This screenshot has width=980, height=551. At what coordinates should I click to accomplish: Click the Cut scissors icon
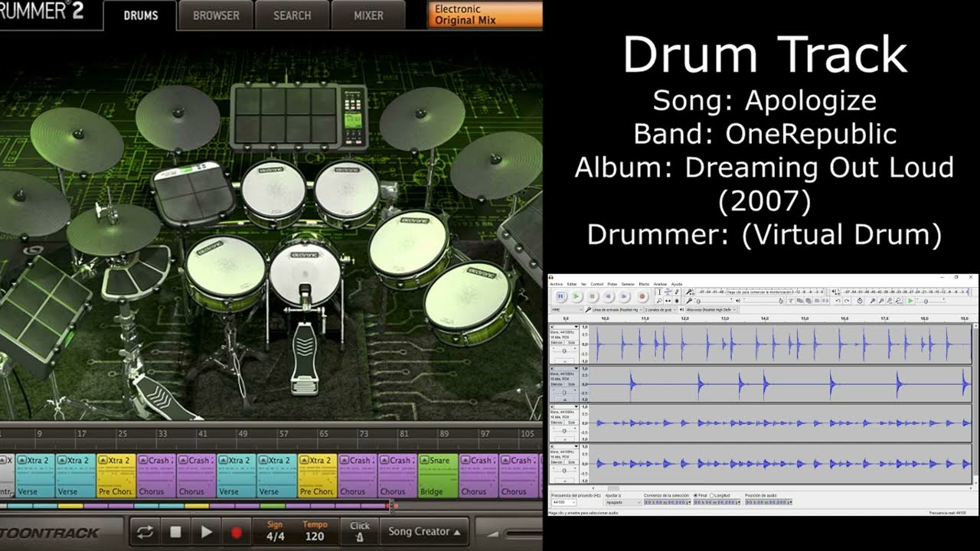pyautogui.click(x=791, y=300)
